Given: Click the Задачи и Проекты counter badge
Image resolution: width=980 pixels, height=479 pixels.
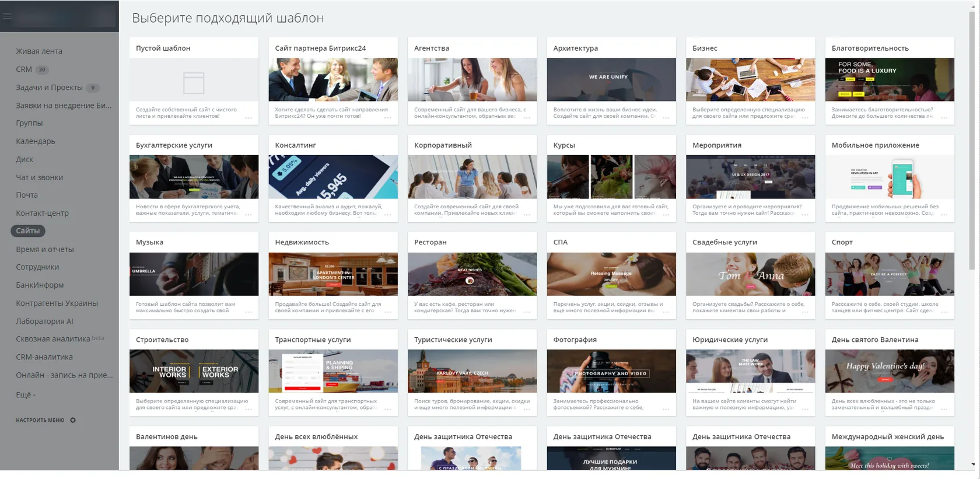Looking at the screenshot, I should pos(93,88).
